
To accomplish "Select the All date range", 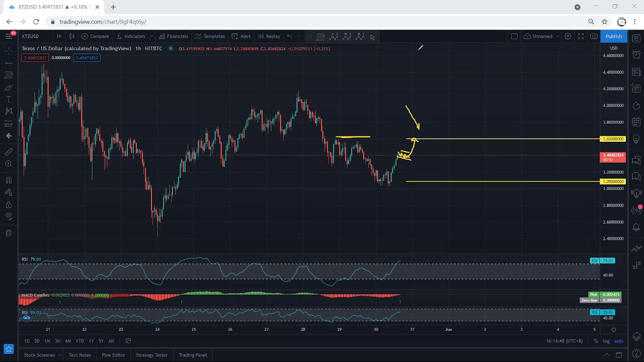I will 111,341.
